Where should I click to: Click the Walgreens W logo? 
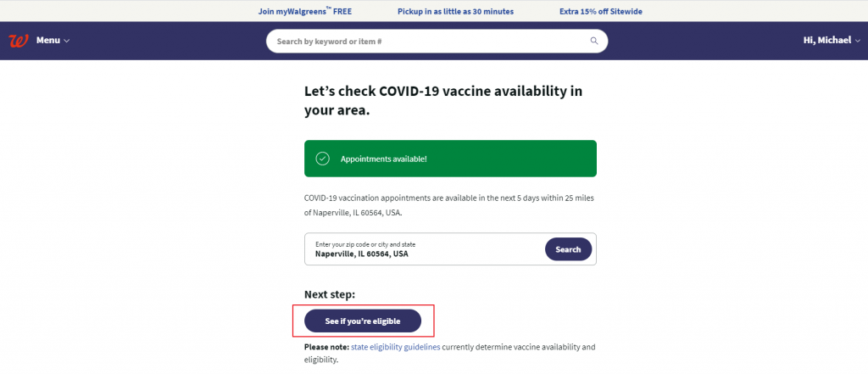[x=18, y=41]
